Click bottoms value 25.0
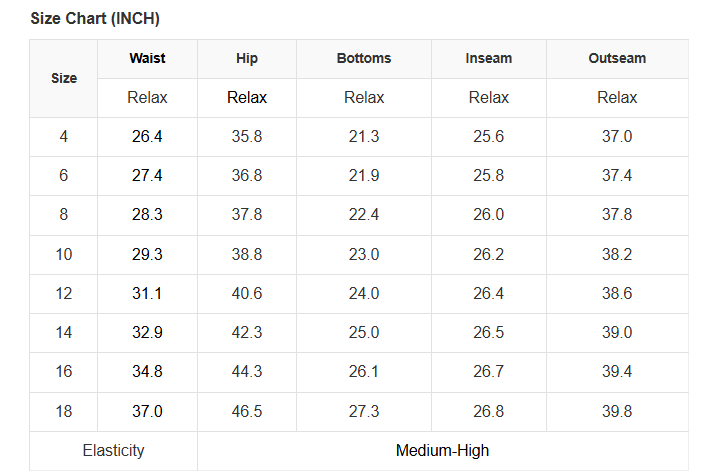Image resolution: width=718 pixels, height=474 pixels. pos(364,332)
